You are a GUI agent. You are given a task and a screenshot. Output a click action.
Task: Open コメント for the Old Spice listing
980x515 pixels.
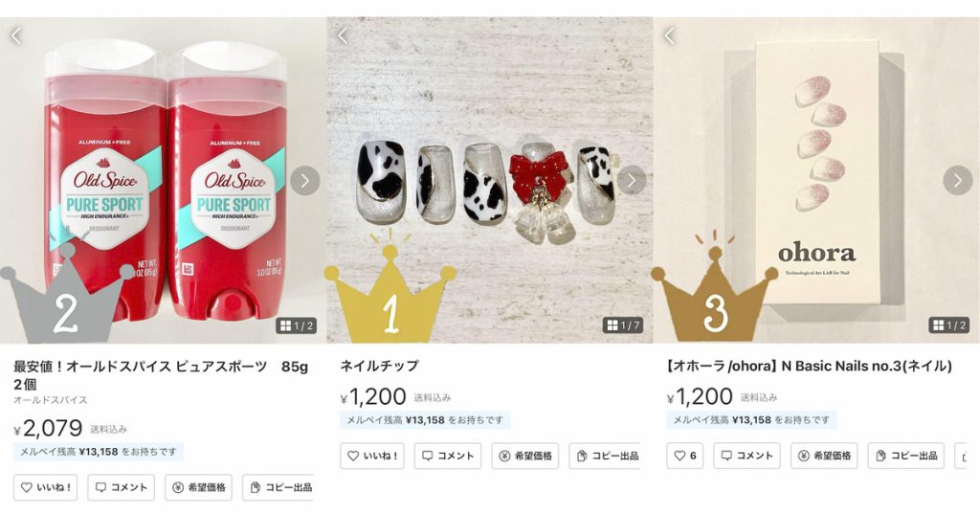click(x=122, y=487)
